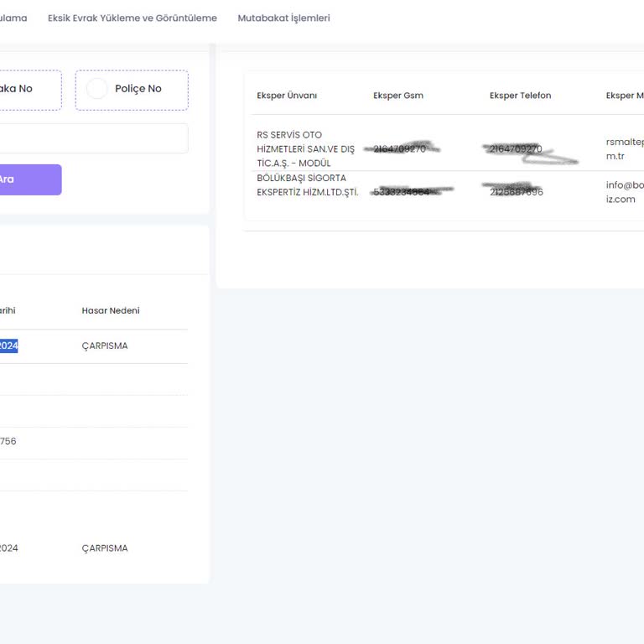The image size is (644, 644).
Task: Click RS SERVİS's Eksper Gsm number
Action: click(400, 148)
